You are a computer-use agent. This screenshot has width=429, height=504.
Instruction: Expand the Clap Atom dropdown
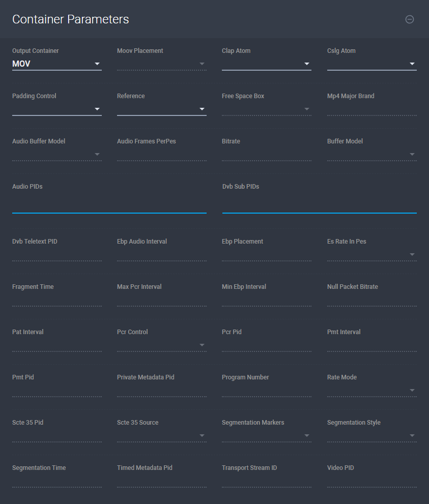click(266, 64)
